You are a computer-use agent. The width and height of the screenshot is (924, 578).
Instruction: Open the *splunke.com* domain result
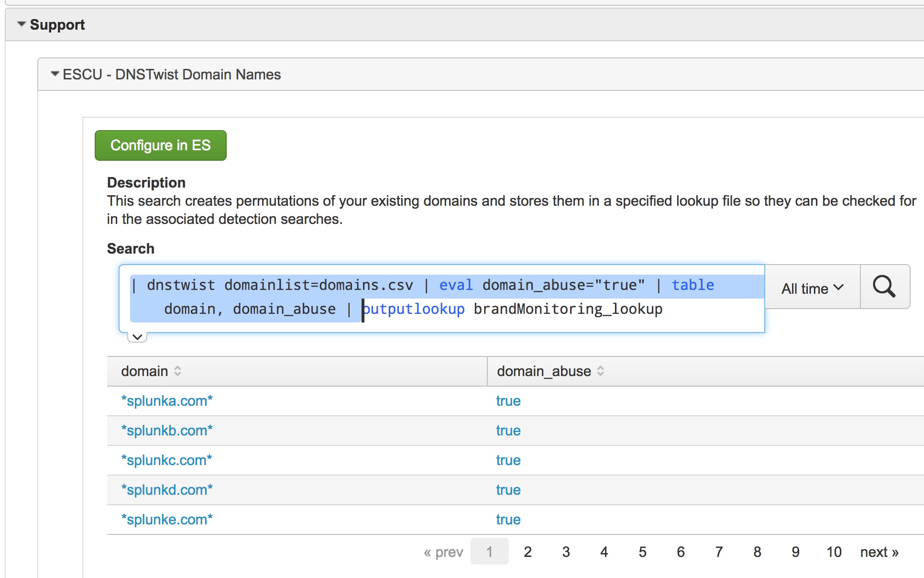[167, 520]
